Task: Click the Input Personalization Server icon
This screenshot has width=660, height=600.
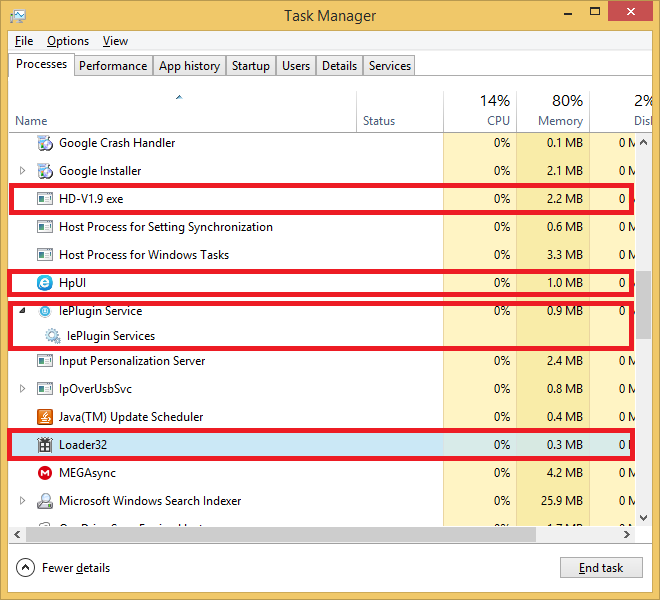Action: [45, 361]
